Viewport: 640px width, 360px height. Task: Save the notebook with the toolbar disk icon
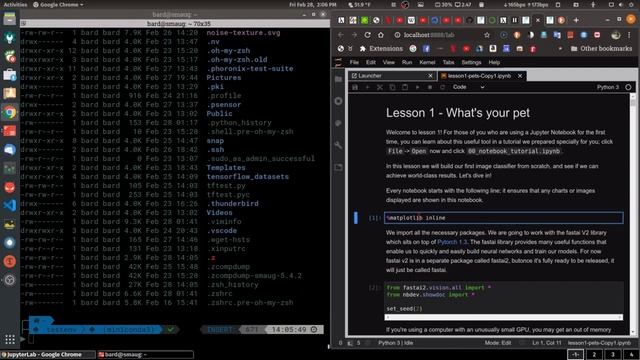[355, 87]
